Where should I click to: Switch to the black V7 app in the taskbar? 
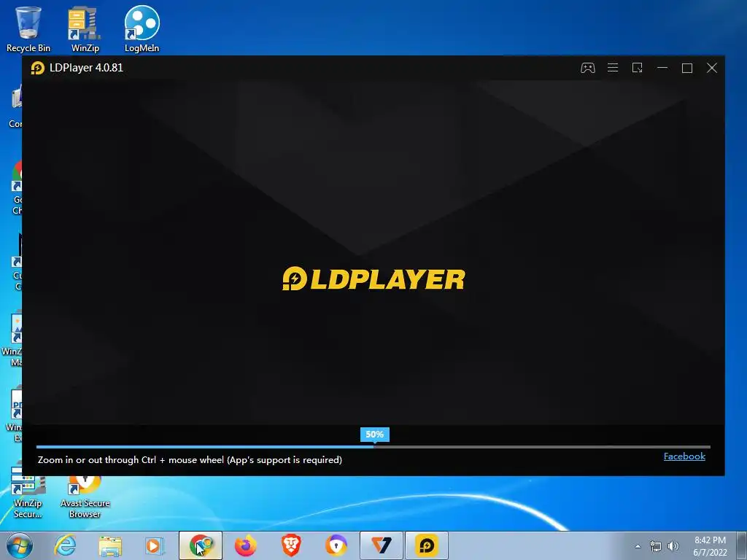(381, 545)
